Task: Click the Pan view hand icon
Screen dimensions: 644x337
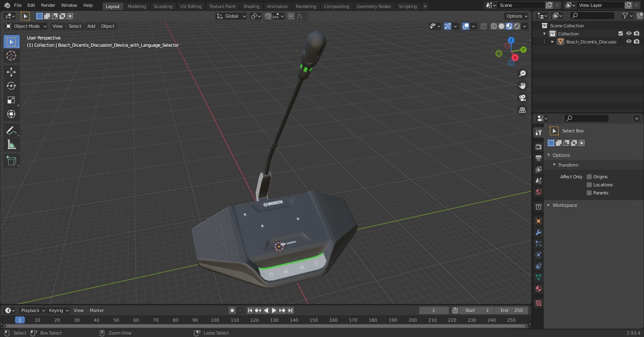Action: (x=522, y=86)
